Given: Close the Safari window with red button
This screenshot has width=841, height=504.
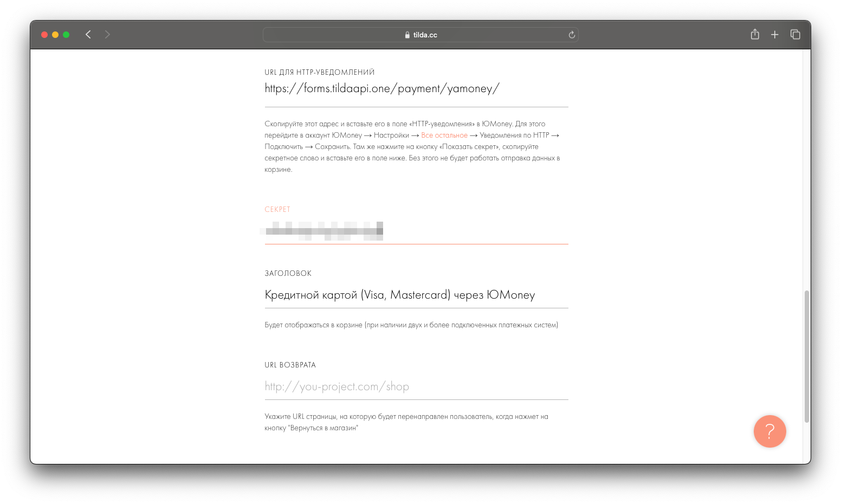Looking at the screenshot, I should 44,35.
